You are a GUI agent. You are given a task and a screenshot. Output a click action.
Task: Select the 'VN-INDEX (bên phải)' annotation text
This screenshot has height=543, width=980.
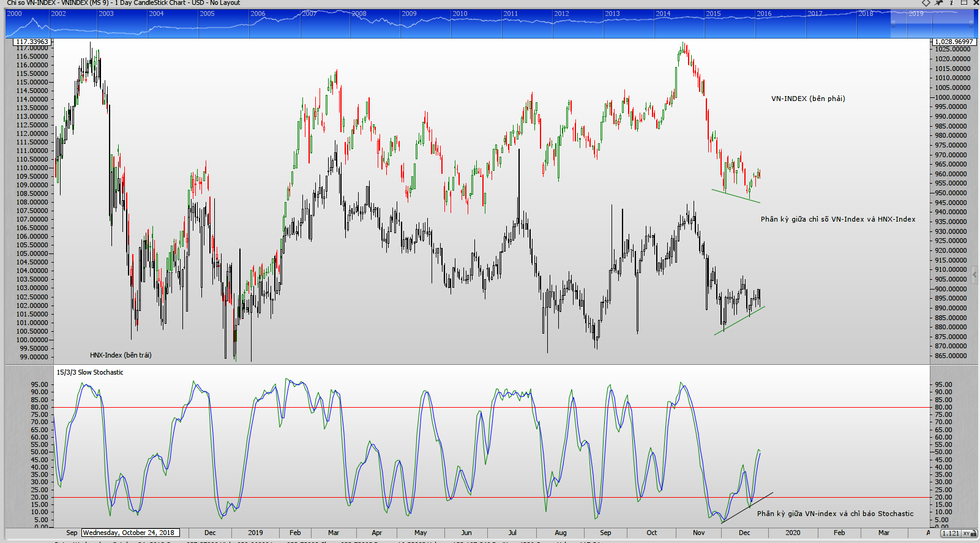pyautogui.click(x=808, y=99)
